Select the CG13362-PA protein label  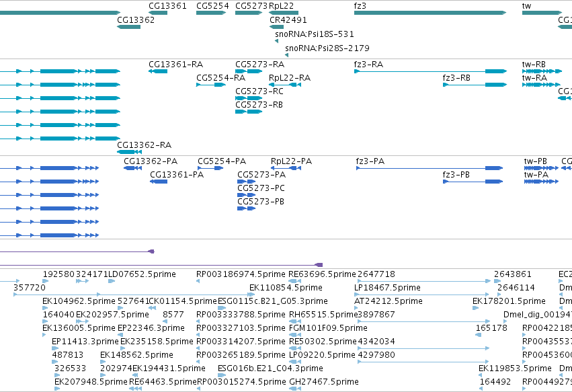[x=151, y=161]
